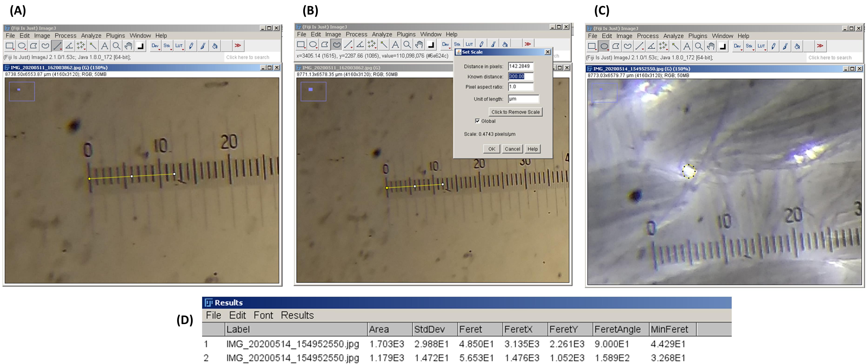Click Help in the Set Scale dialog
The height and width of the screenshot is (364, 868).
click(532, 149)
